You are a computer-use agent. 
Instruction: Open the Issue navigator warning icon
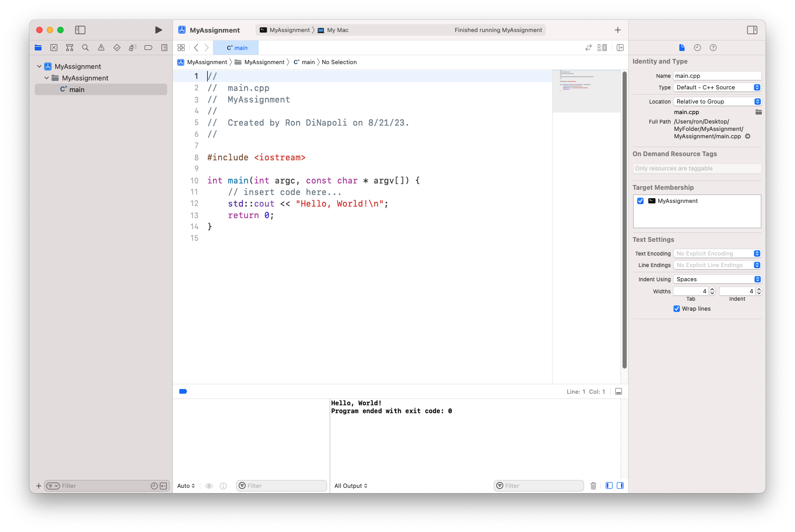coord(101,48)
